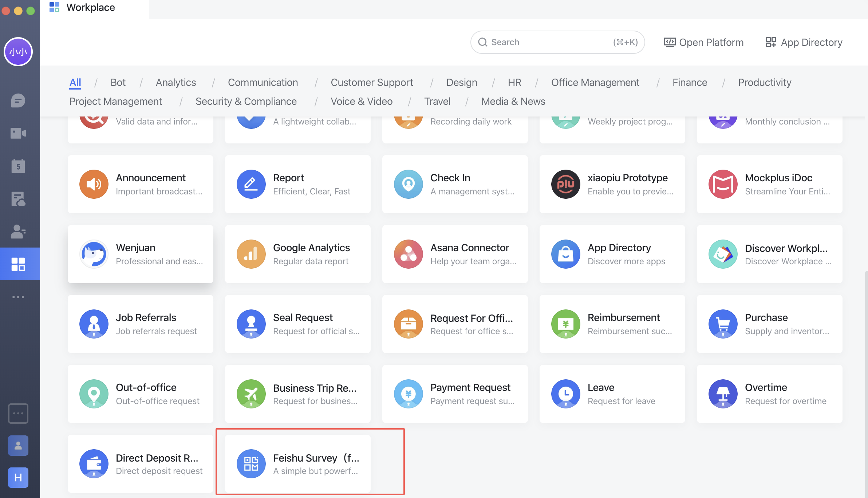Open the Asana Connector app card
The image size is (868, 498).
455,254
